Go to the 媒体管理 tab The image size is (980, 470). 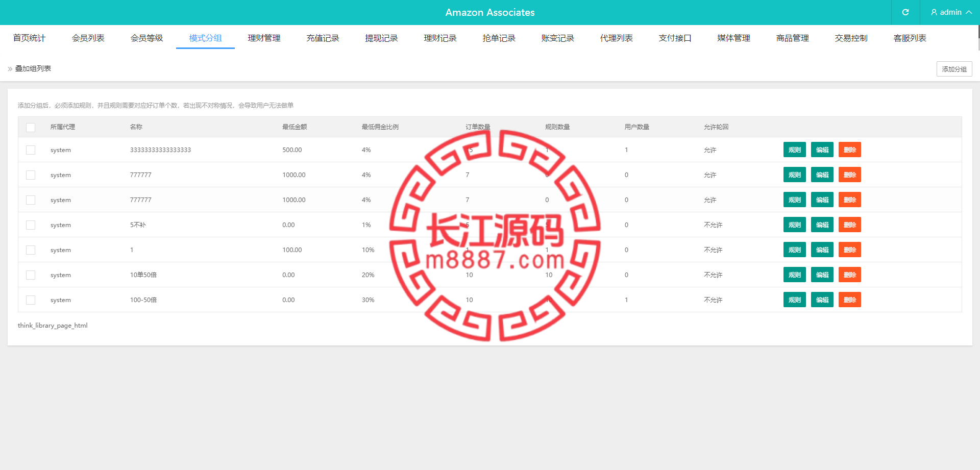[x=733, y=38]
